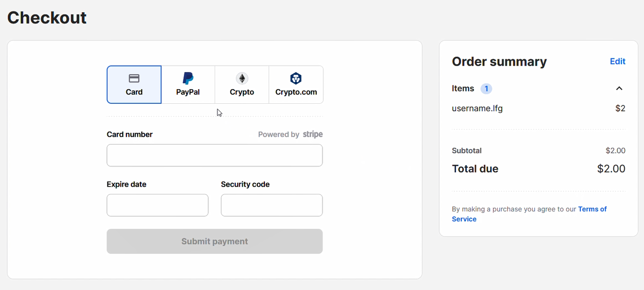The height and width of the screenshot is (290, 644).
Task: Choose the Crypto payment tab
Action: pyautogui.click(x=242, y=85)
